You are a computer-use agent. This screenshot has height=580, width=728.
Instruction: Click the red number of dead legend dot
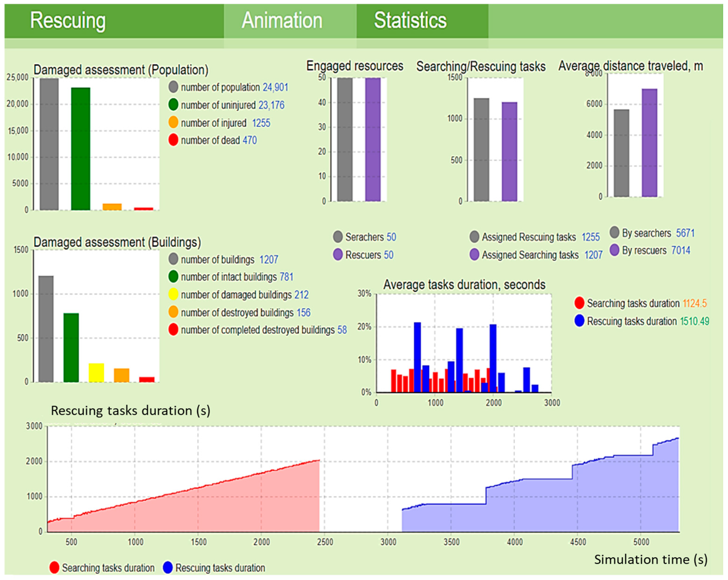[173, 140]
